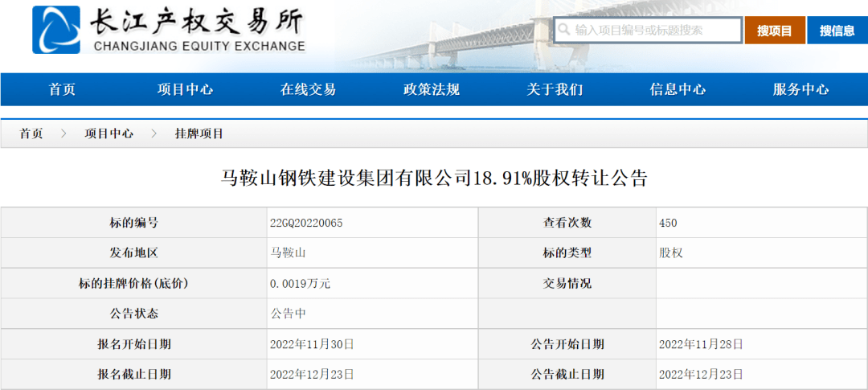Open the 项目中心 navigation menu
868x390 pixels.
click(x=185, y=90)
